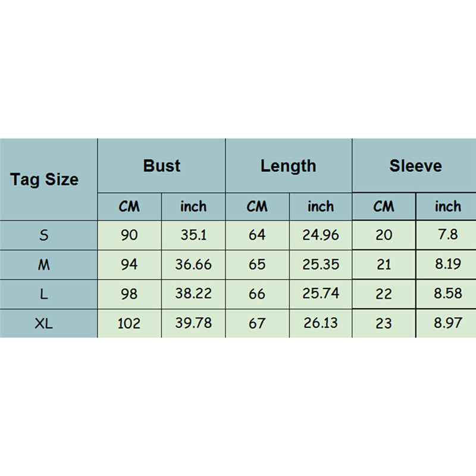Select the 66 length CM cell
The width and height of the screenshot is (476, 476).
pyautogui.click(x=257, y=294)
